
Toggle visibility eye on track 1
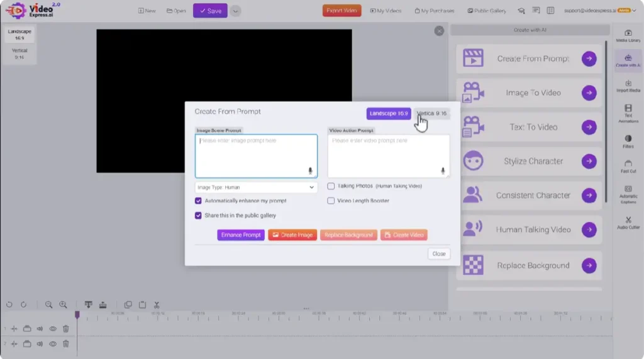click(x=53, y=328)
